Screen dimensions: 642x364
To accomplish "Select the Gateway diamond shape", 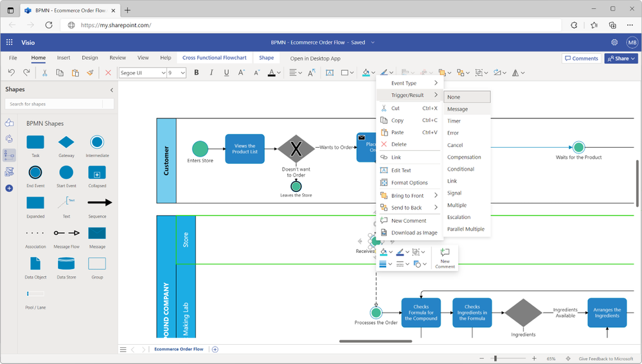I will pos(66,142).
